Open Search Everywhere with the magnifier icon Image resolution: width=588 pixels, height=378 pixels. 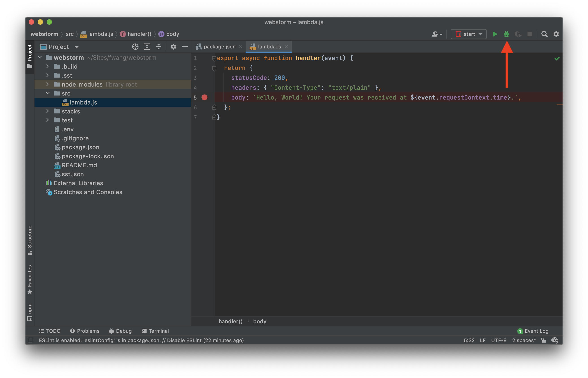[x=544, y=34]
